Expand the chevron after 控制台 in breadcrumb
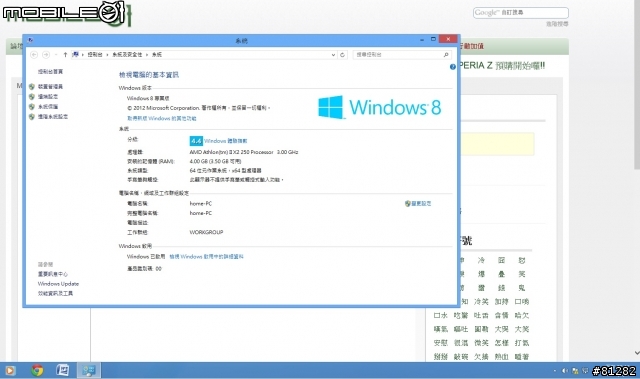The width and height of the screenshot is (640, 379). 107,55
